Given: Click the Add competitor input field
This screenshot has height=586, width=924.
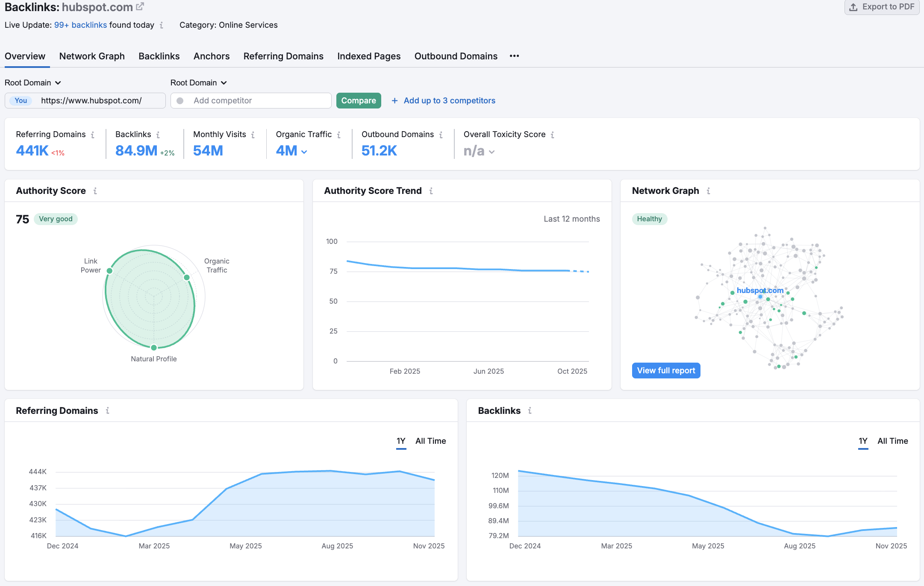Looking at the screenshot, I should [256, 100].
